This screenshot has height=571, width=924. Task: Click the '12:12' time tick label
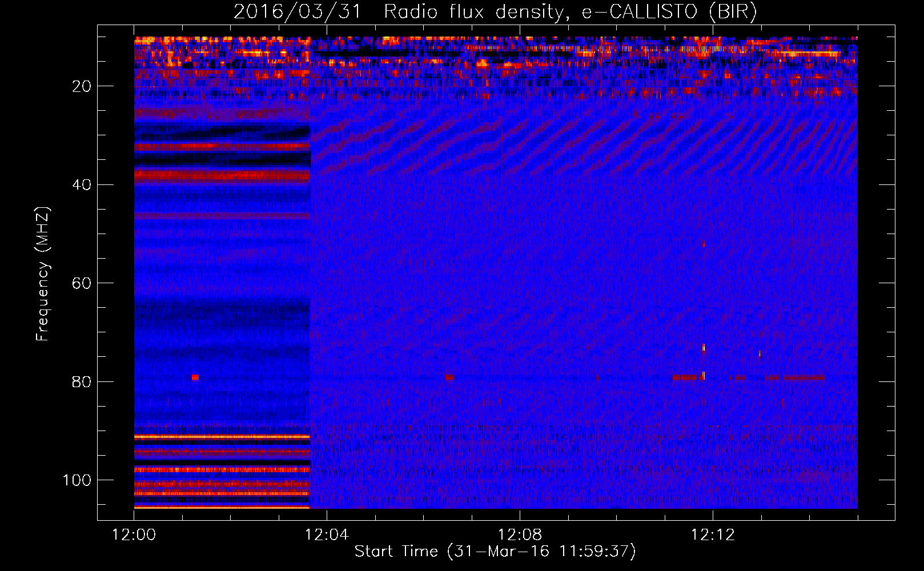[x=713, y=535]
